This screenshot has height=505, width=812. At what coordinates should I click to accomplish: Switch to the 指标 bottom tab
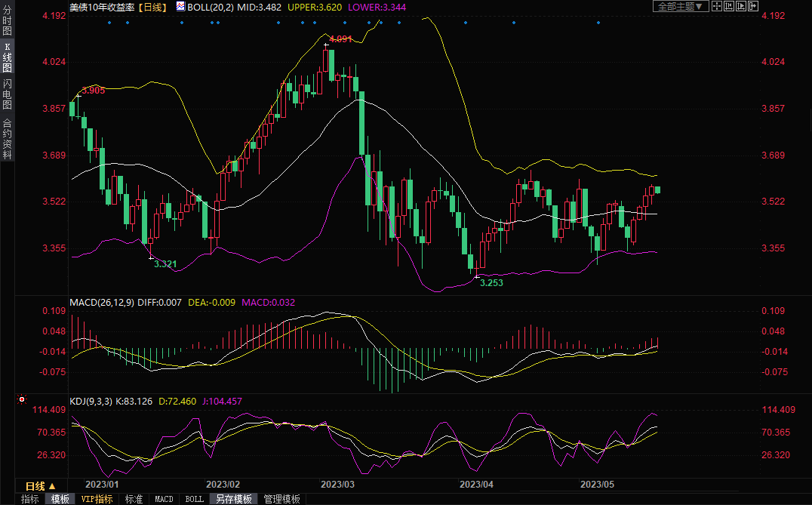pyautogui.click(x=30, y=499)
